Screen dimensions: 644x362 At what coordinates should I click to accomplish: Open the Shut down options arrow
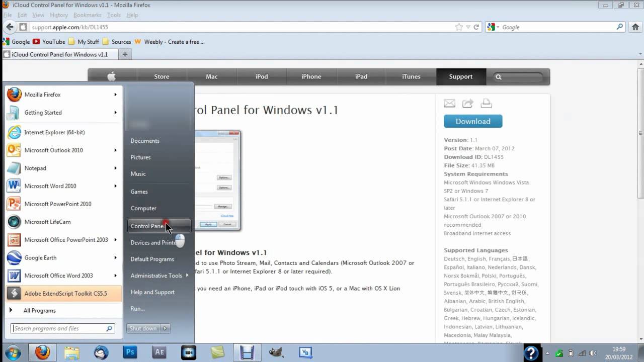point(165,328)
